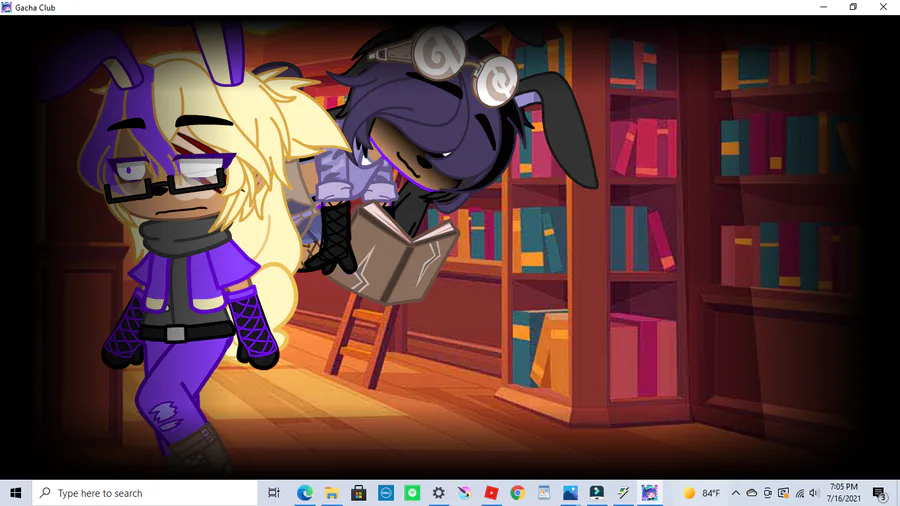Open the lightning pen app taskbar icon
Screen dimensions: 900x506
(623, 493)
